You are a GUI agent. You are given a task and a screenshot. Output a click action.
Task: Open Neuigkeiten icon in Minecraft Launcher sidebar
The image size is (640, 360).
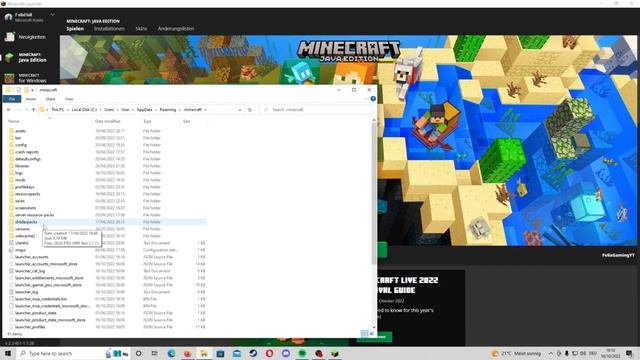click(x=9, y=37)
